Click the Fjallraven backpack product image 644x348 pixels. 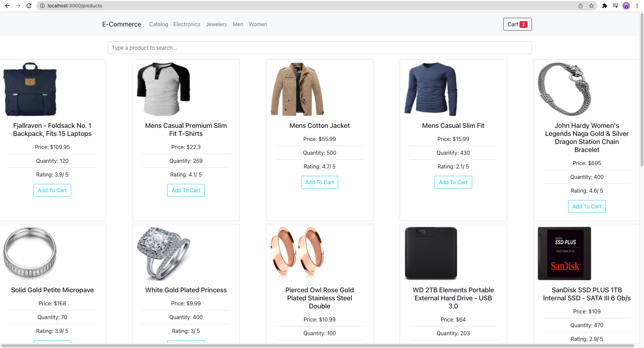30,89
